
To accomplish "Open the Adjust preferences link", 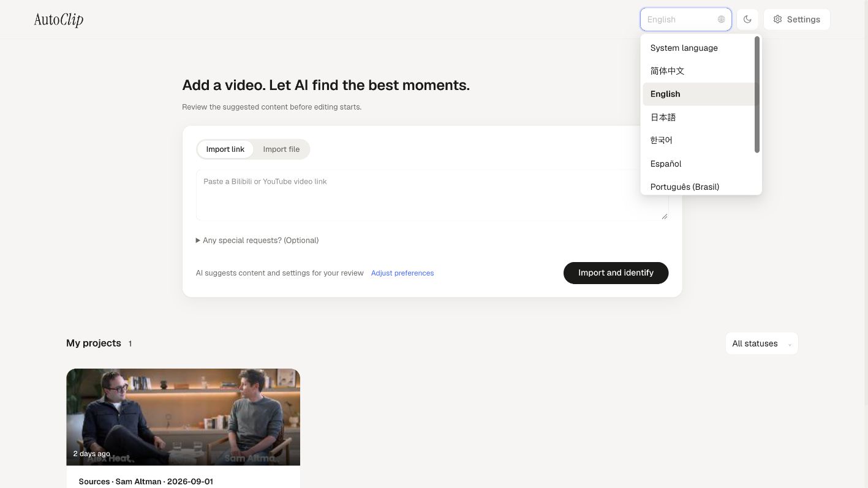I will coord(402,273).
